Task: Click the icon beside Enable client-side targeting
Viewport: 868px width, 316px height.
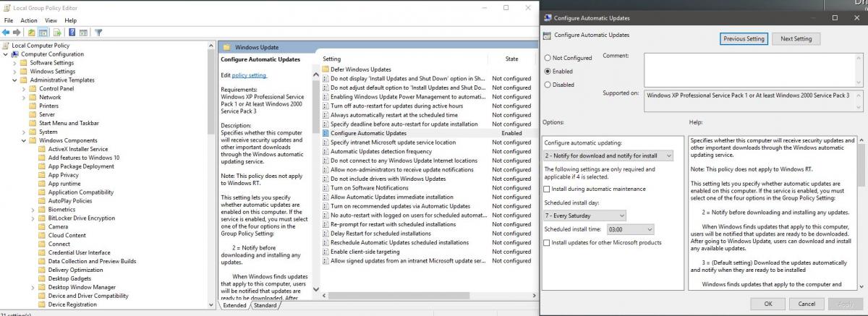Action: pos(325,252)
